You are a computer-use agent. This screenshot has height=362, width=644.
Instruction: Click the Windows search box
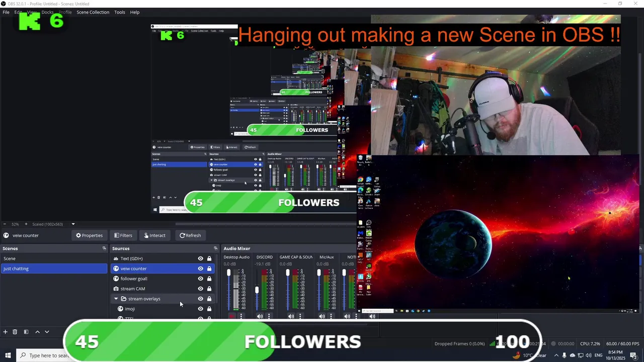pyautogui.click(x=43, y=355)
